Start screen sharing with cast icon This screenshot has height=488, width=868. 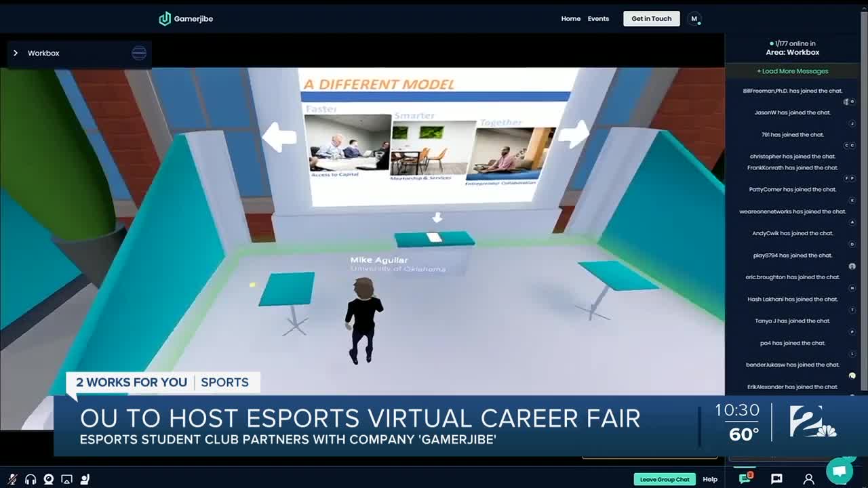click(x=66, y=479)
